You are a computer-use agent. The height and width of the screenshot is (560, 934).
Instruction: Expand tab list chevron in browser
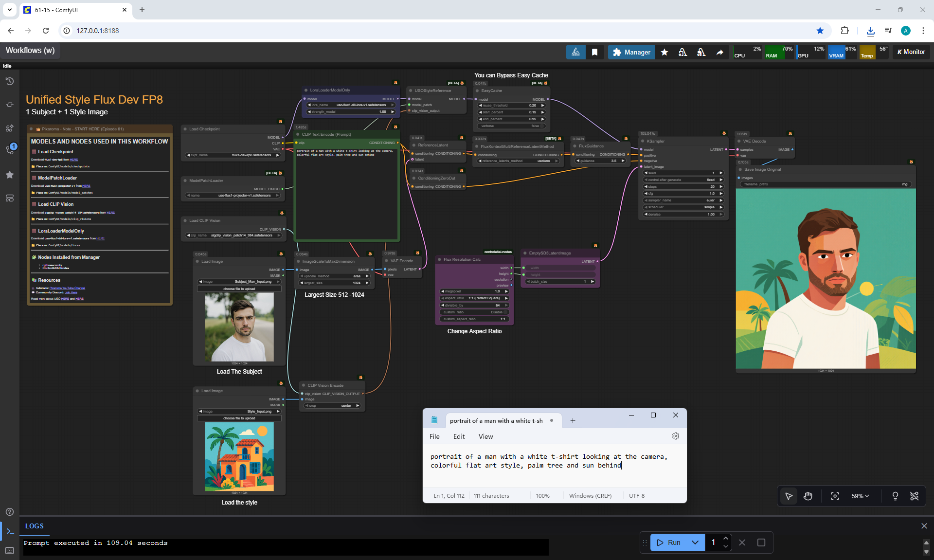(x=9, y=9)
